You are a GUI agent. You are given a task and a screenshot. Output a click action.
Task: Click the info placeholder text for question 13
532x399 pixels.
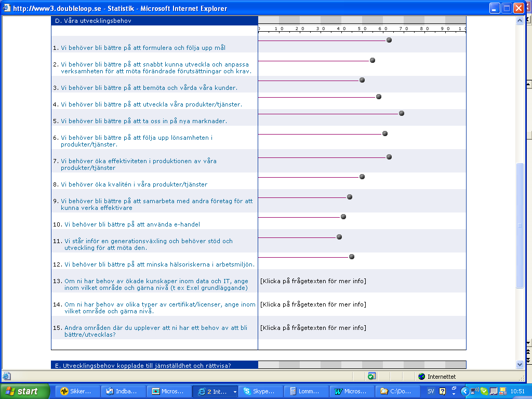[313, 281]
